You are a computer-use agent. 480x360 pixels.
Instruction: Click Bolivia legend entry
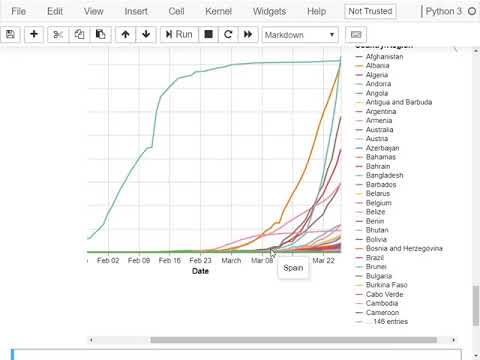[x=376, y=240]
